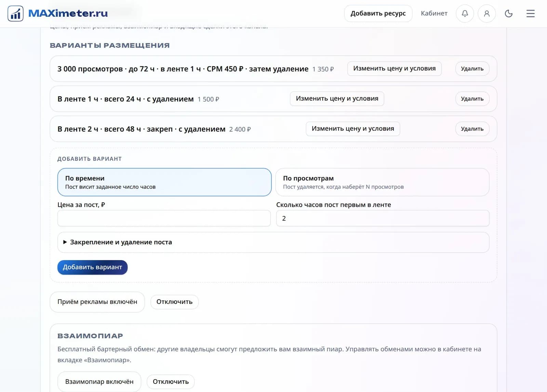Click the ДОБАВИТЬ ВАРИАНТ label
The image size is (547, 392).
[90, 159]
